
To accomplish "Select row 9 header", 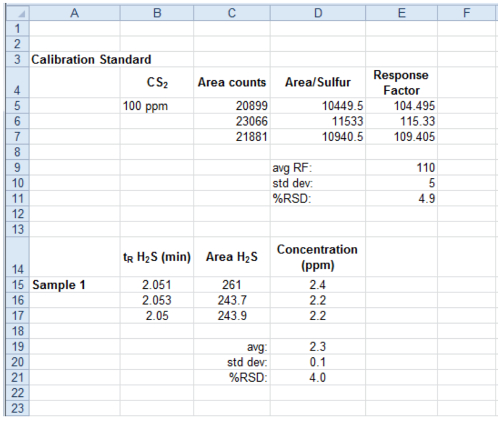I will coord(18,167).
